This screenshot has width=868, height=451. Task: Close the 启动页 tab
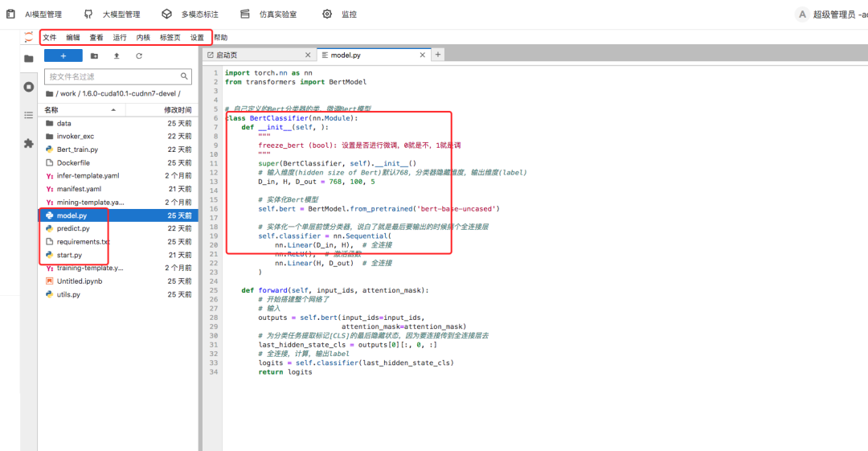click(x=307, y=55)
